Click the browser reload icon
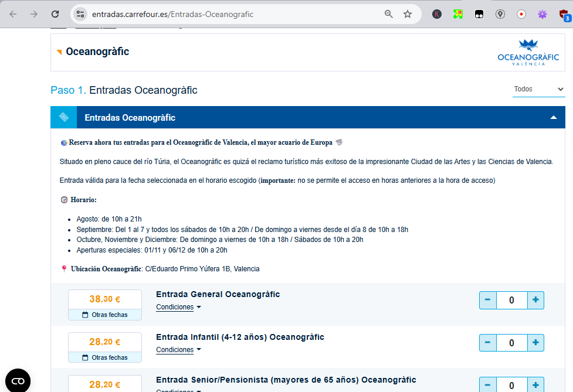573x392 pixels. click(55, 14)
